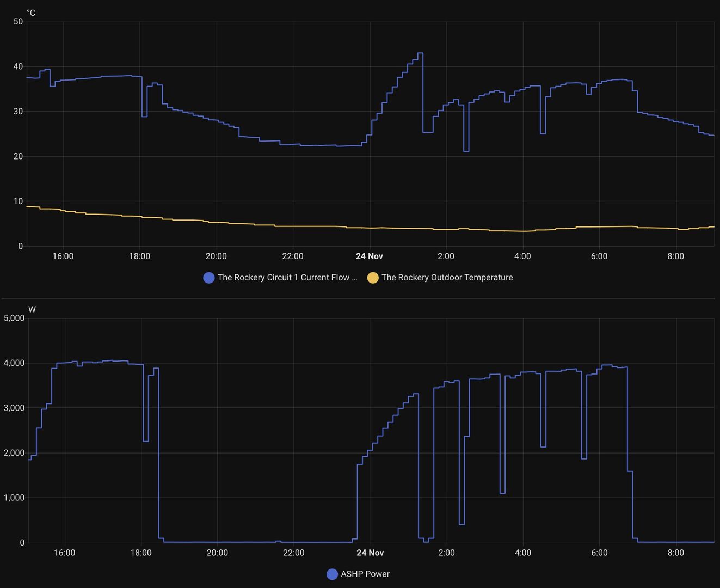Select the 24 Nov label on temperature chart
Screen dimensions: 720x588
[x=369, y=256]
